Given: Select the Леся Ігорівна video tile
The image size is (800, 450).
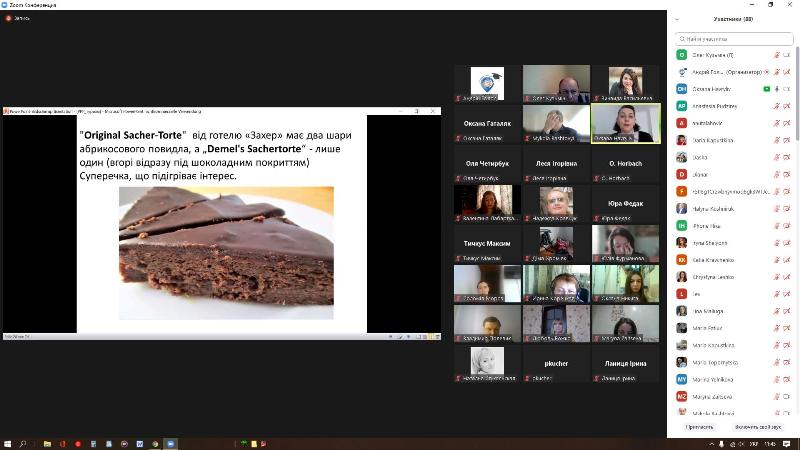Looking at the screenshot, I should [556, 163].
